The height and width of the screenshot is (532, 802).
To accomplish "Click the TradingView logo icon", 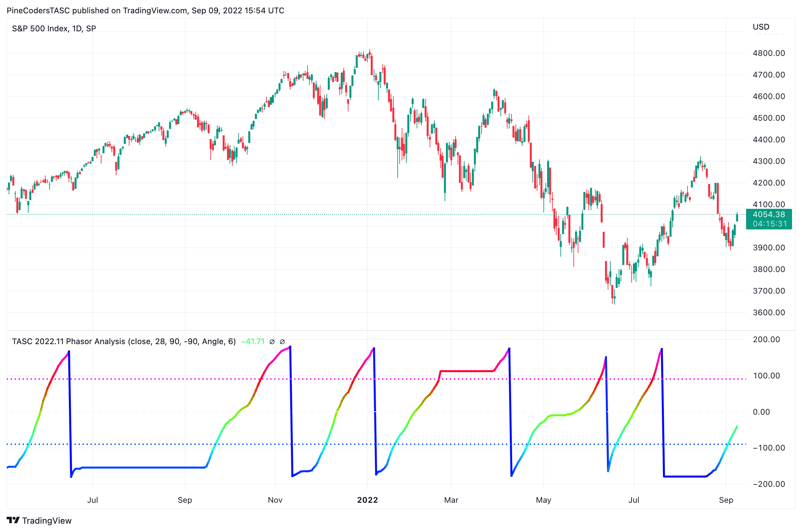I will coord(13,520).
